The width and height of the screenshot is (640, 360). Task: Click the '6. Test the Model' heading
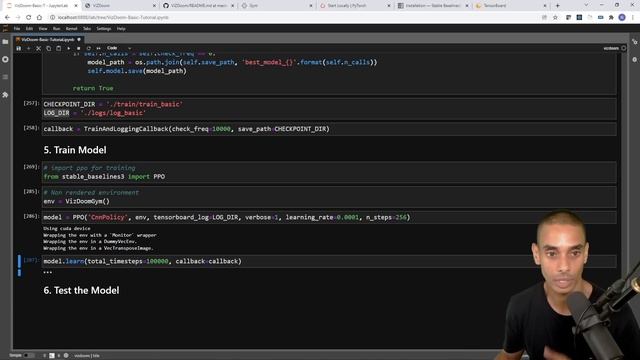[82, 290]
